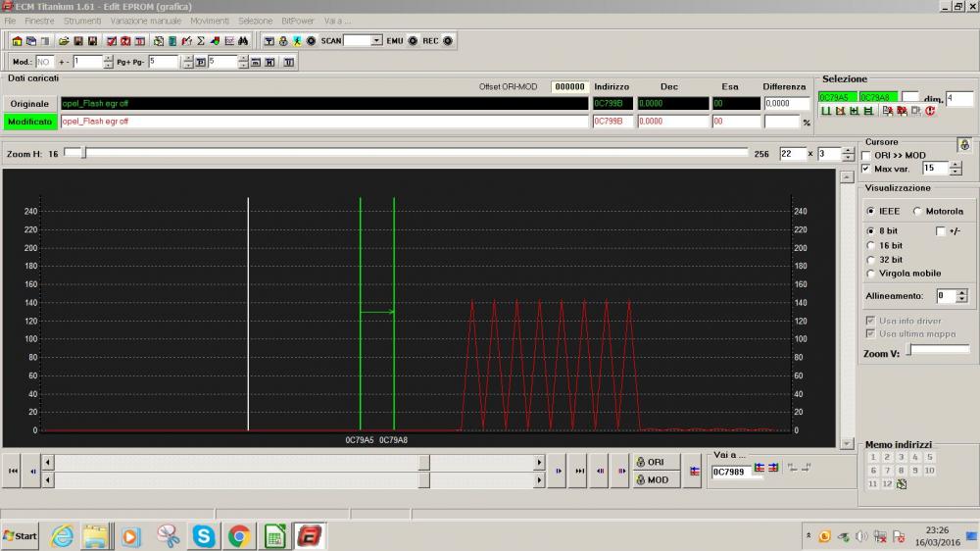
Task: Click the map list icon right of ORI/MOD
Action: point(695,471)
